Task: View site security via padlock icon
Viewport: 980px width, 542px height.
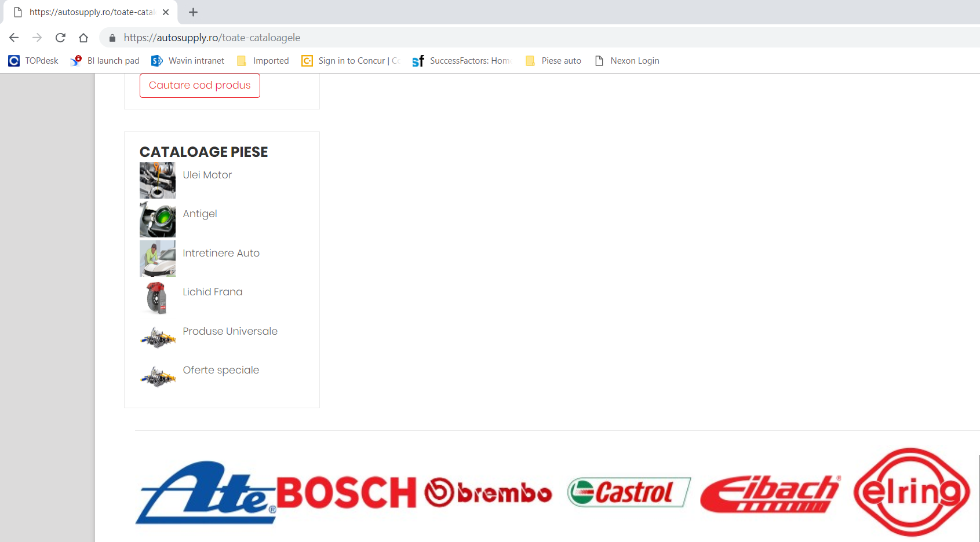Action: point(112,38)
